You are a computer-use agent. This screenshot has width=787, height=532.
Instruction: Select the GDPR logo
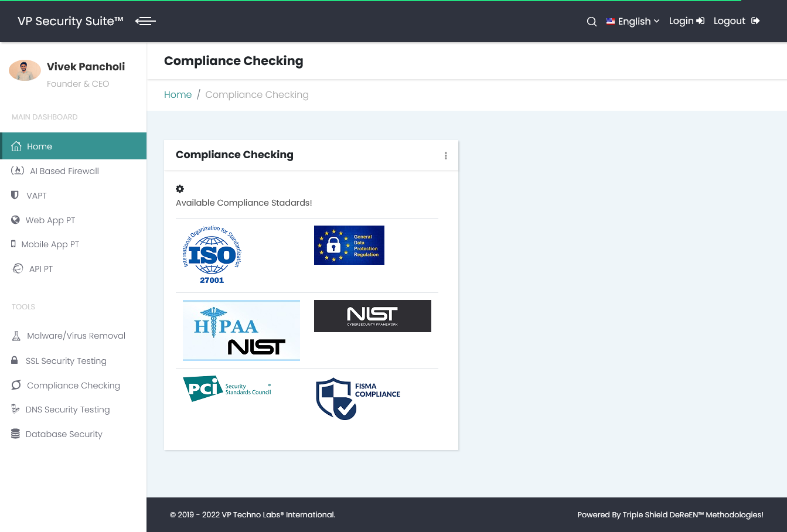[349, 245]
